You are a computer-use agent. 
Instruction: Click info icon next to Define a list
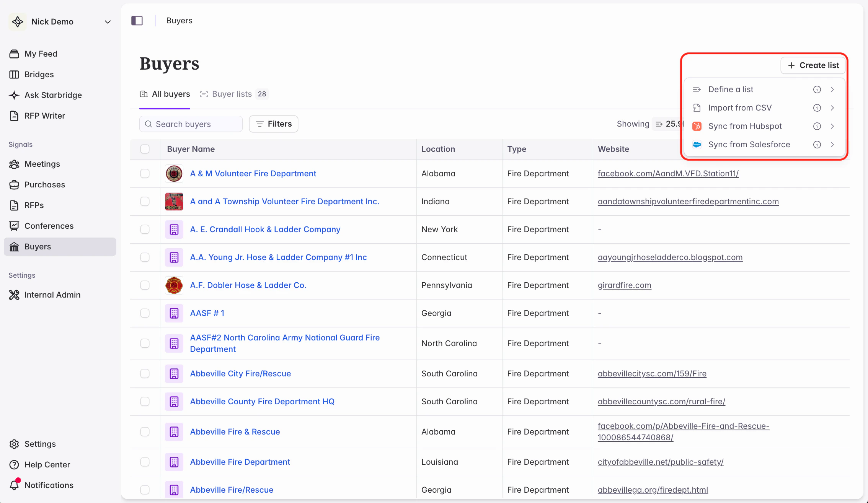[x=817, y=90]
